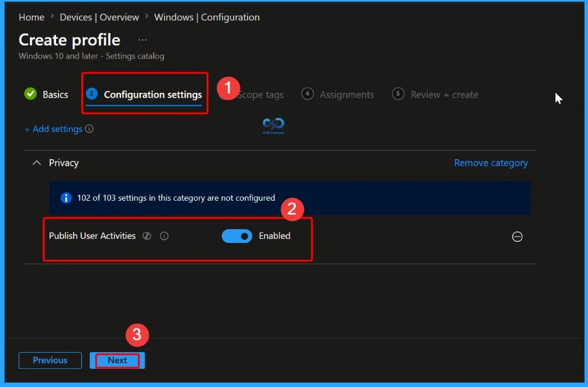
Task: Click the Assignments step 4 circle icon
Action: coord(307,93)
